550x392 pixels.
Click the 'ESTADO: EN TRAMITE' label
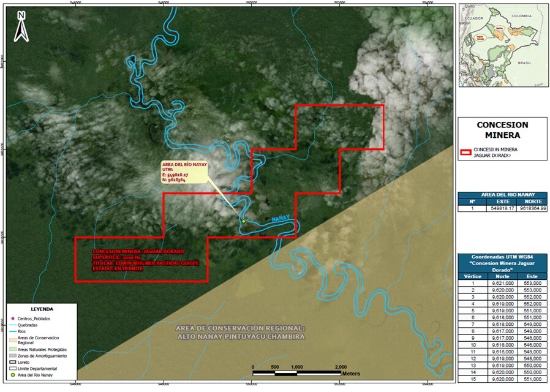[118, 268]
